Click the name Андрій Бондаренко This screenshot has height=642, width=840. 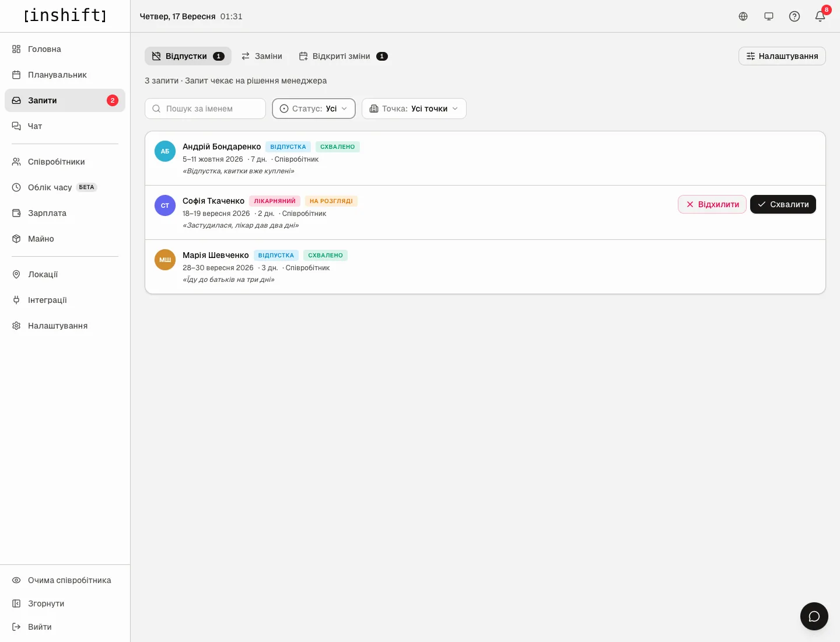point(222,146)
